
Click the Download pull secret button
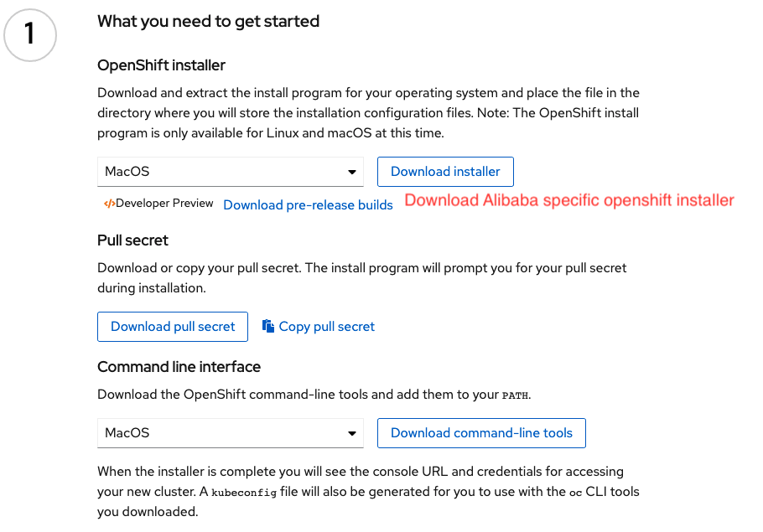173,326
